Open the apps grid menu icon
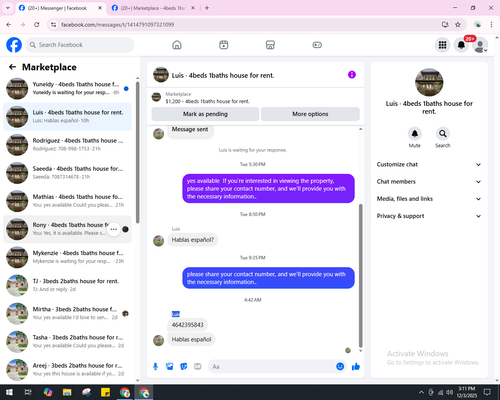The width and height of the screenshot is (500, 400). click(x=442, y=45)
